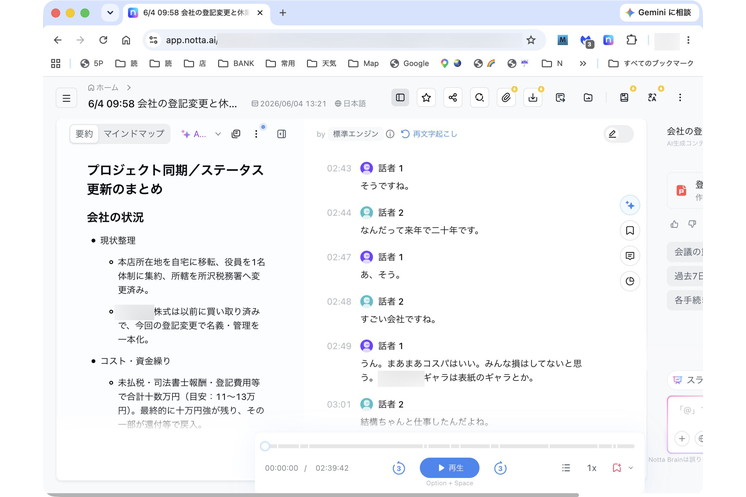The width and height of the screenshot is (746, 497).
Task: Open the Map bookmarks folder
Action: pyautogui.click(x=363, y=63)
